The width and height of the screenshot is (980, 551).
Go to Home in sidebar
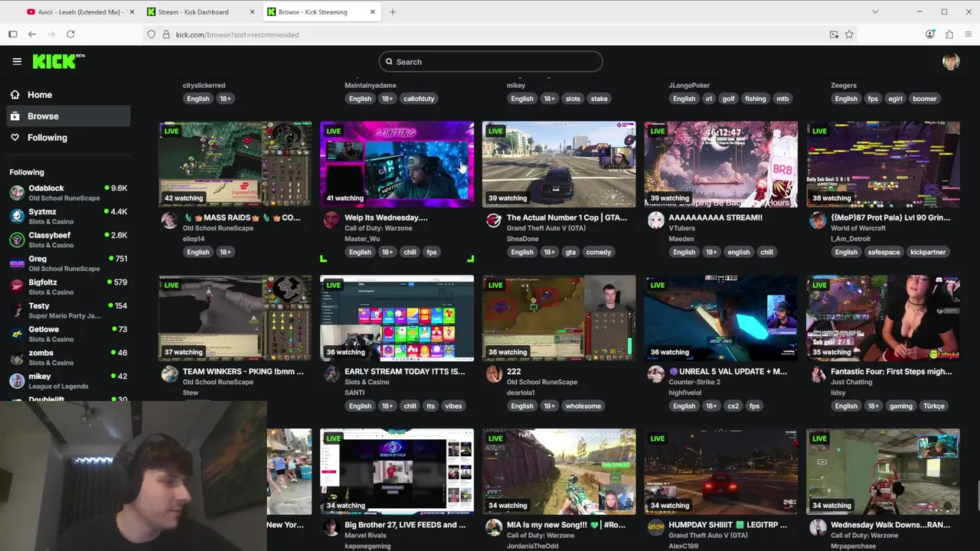pyautogui.click(x=68, y=95)
